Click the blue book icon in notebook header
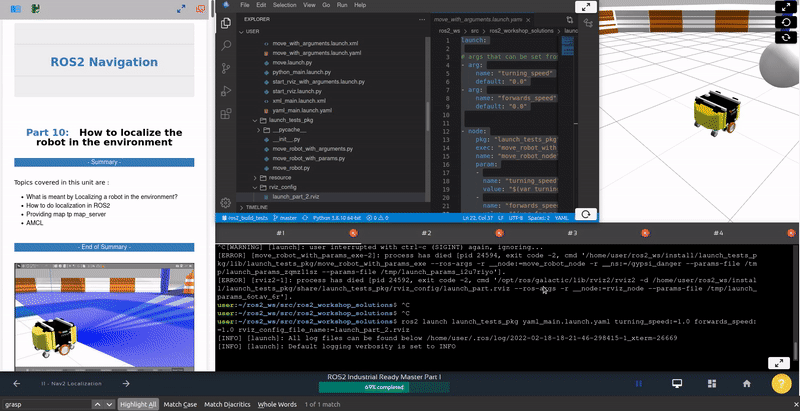This screenshot has height=411, width=800. (x=15, y=9)
